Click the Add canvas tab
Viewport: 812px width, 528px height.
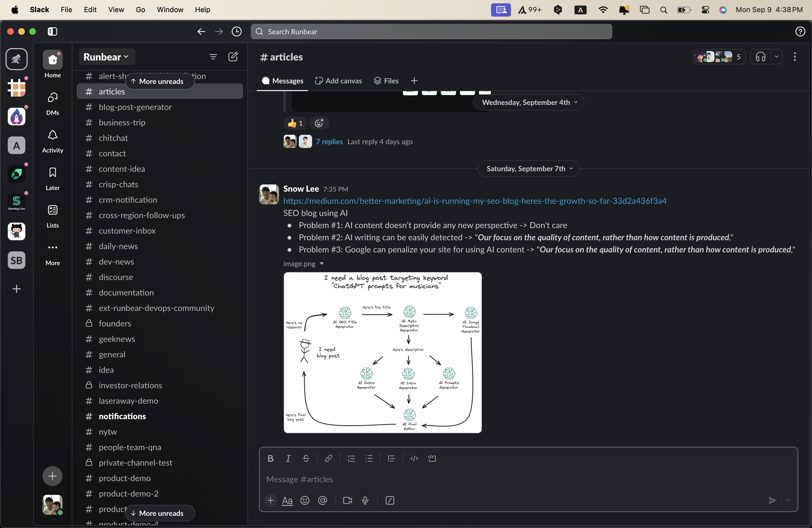tap(338, 81)
